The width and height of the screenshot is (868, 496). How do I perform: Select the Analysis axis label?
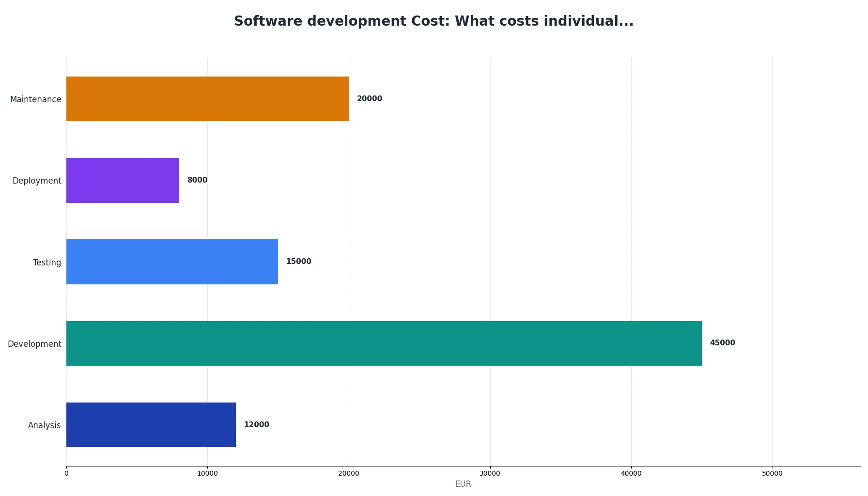click(x=45, y=425)
